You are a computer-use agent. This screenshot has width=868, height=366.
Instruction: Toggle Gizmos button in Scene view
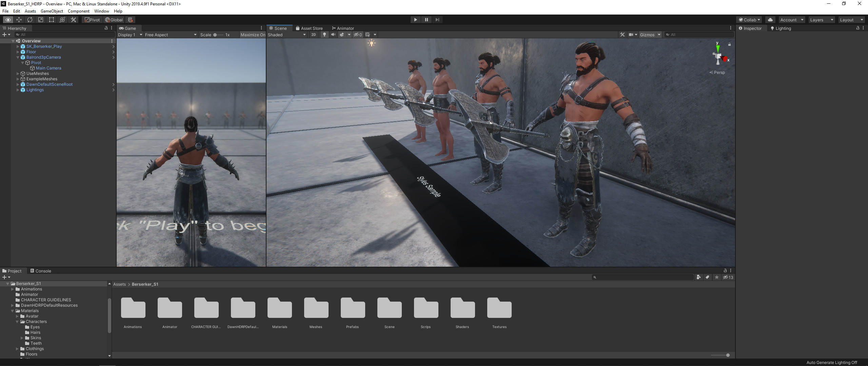647,35
